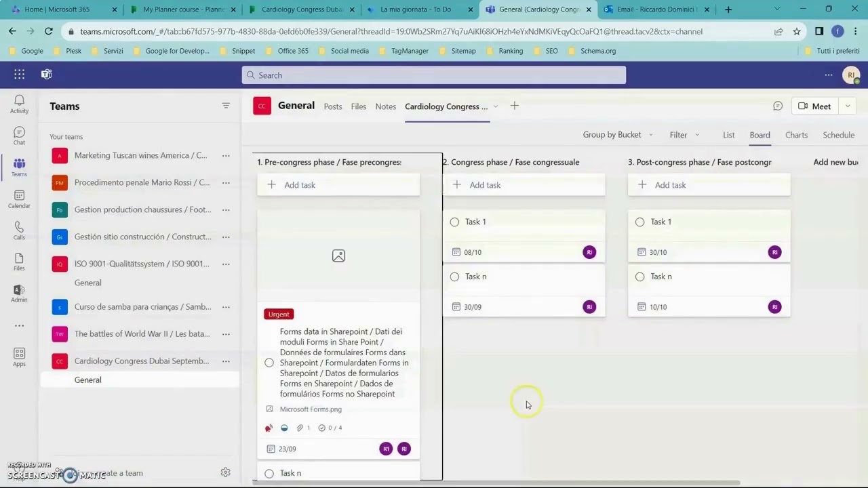Open the Filter dropdown
Viewport: 868px width, 488px height.
coord(685,135)
